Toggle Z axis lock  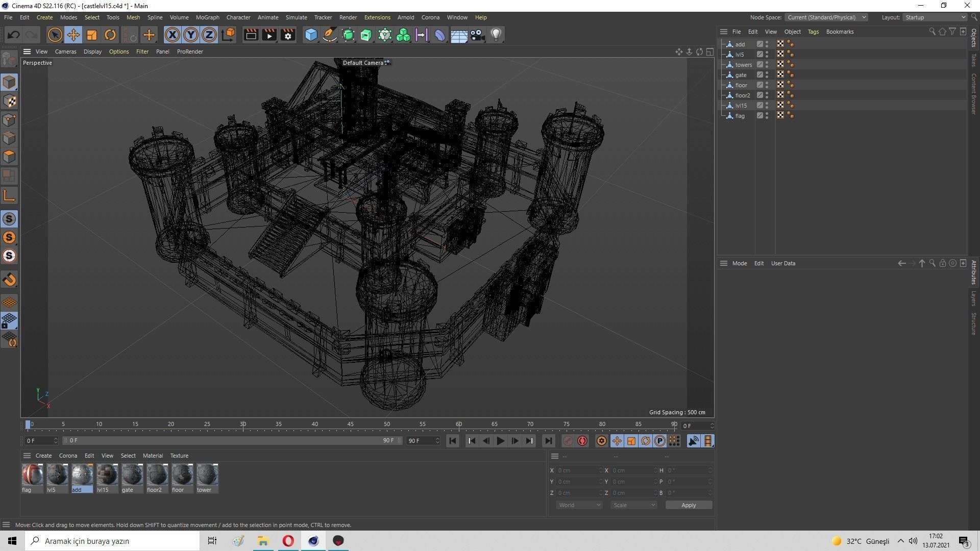[x=209, y=35]
